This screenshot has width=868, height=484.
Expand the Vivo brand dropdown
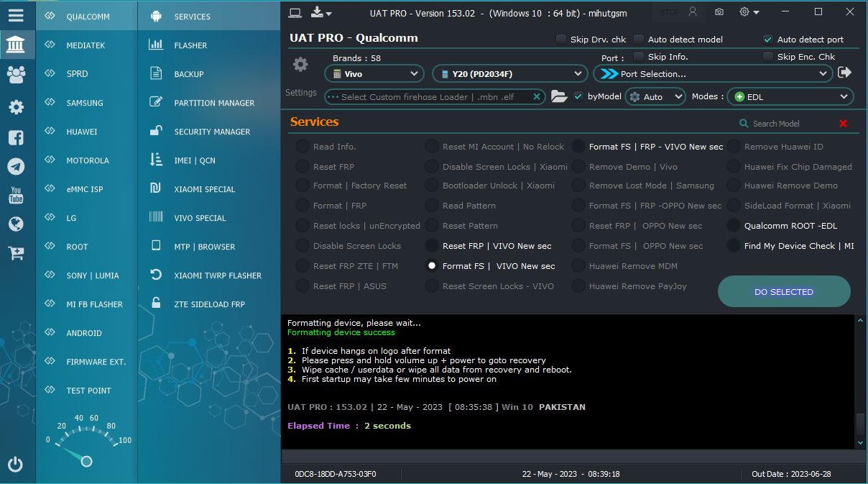(x=374, y=73)
